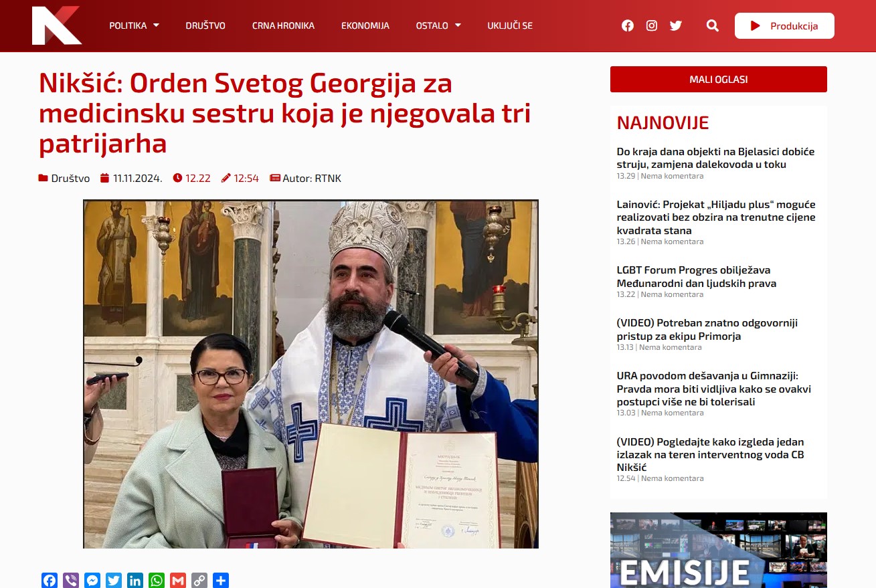Open the site search magnifier

[712, 25]
